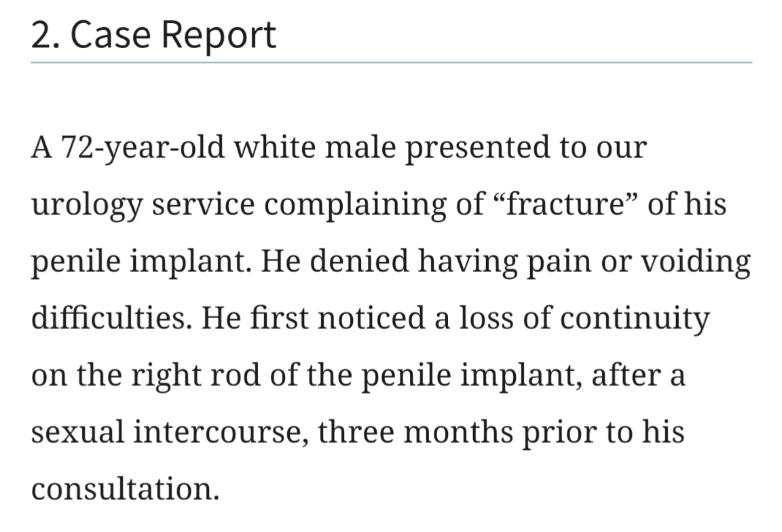Image resolution: width=782 pixels, height=532 pixels.
Task: Click the word "continuity" in the paragraph
Action: pos(635,319)
